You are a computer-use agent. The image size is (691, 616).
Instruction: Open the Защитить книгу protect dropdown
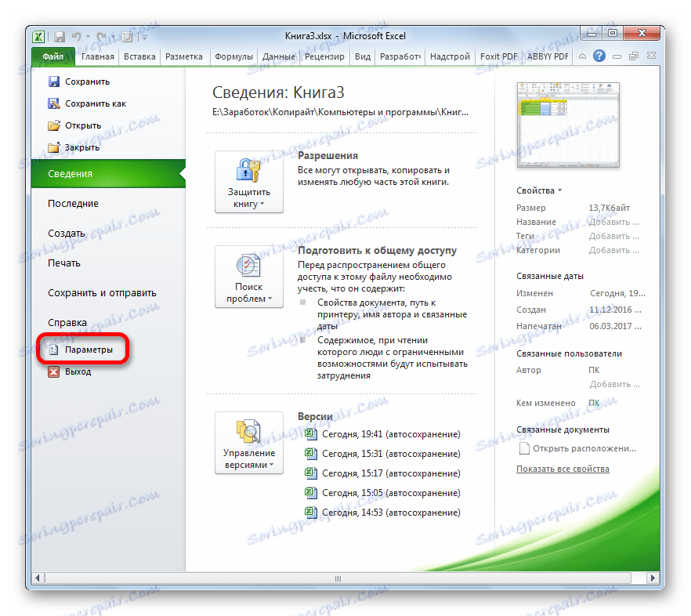click(x=248, y=182)
